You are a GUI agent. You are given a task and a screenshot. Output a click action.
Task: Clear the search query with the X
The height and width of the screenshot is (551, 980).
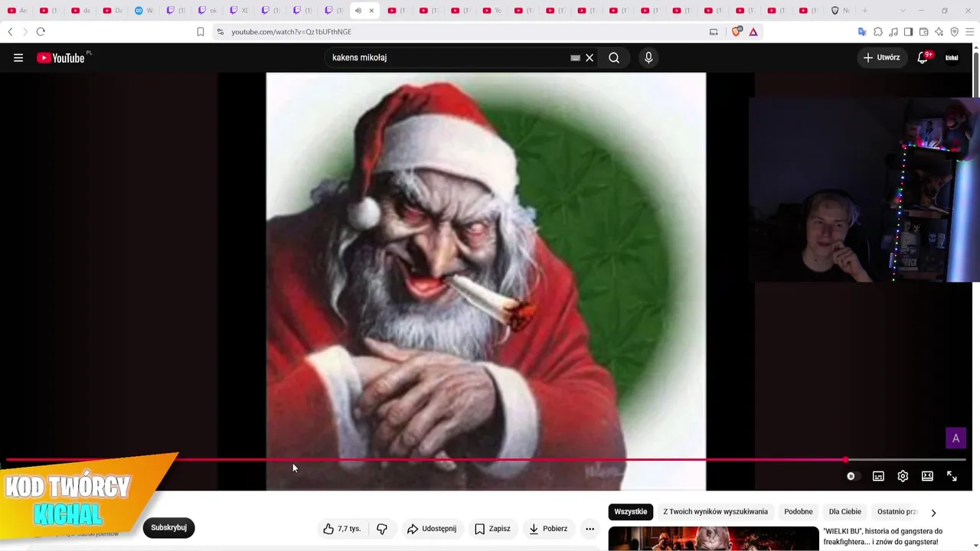(x=590, y=57)
